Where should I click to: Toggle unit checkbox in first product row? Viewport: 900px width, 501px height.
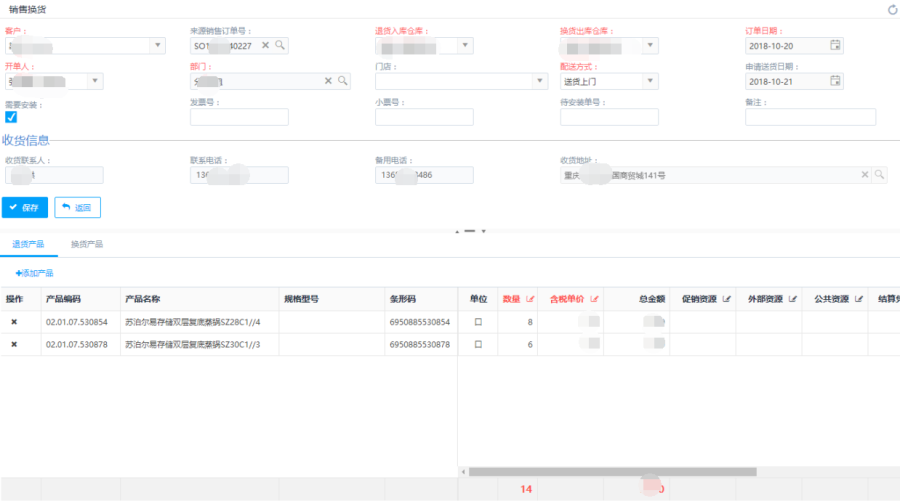coord(478,322)
